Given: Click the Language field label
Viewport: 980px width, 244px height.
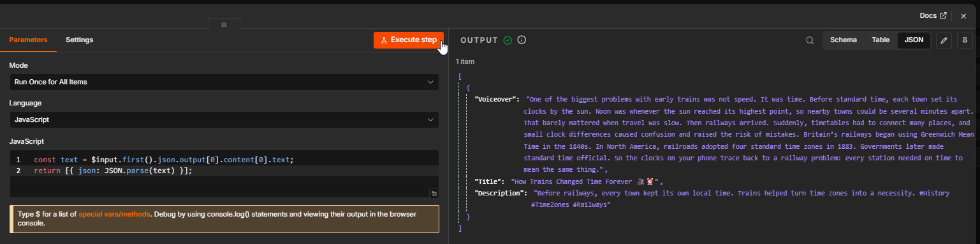Looking at the screenshot, I should (x=26, y=103).
